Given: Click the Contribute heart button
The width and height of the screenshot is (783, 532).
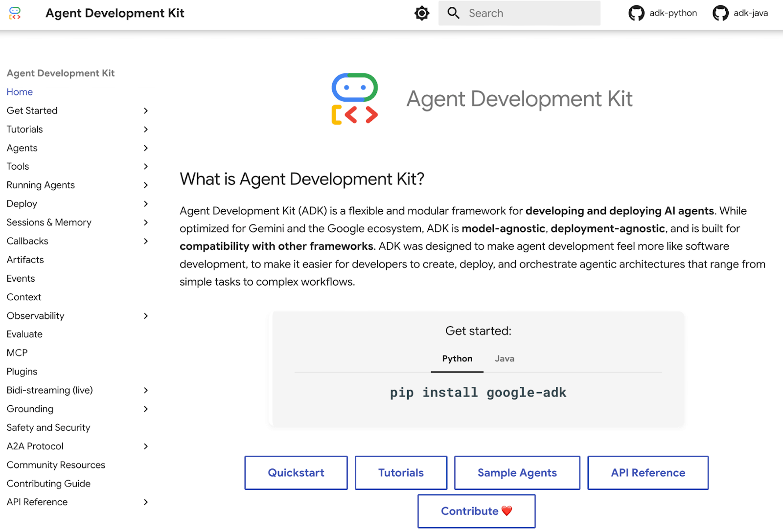Looking at the screenshot, I should tap(476, 511).
